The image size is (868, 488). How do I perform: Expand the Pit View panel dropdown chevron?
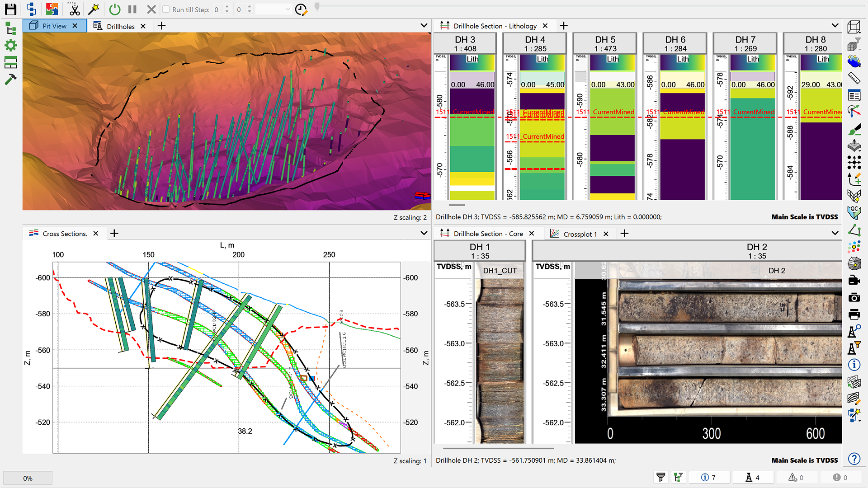point(424,26)
